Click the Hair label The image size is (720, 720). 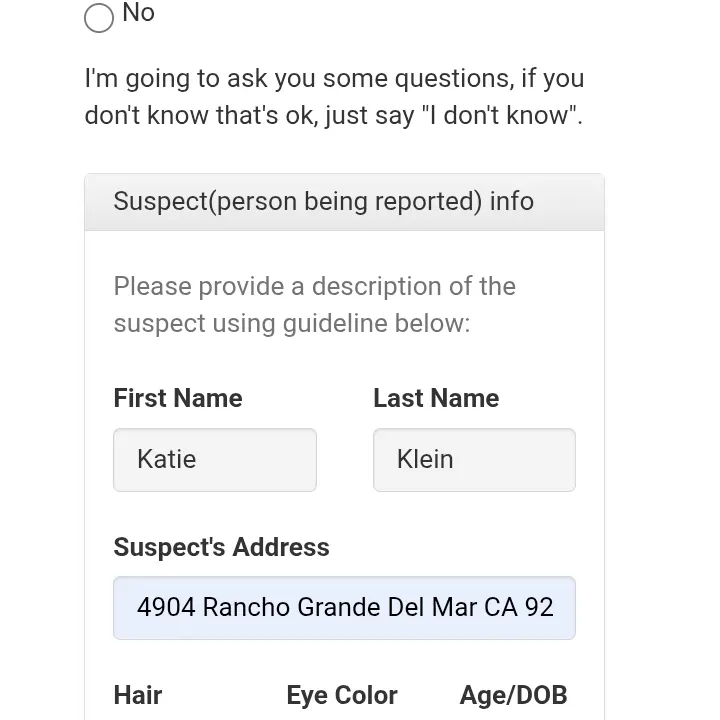[138, 695]
